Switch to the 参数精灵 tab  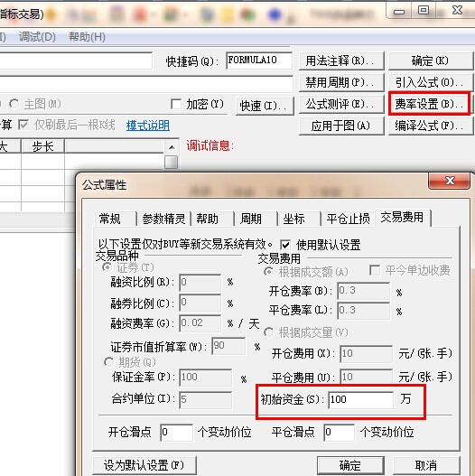click(163, 219)
